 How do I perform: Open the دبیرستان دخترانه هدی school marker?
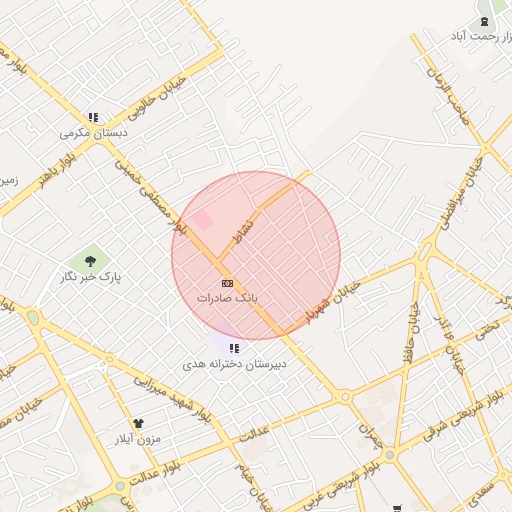click(234, 348)
